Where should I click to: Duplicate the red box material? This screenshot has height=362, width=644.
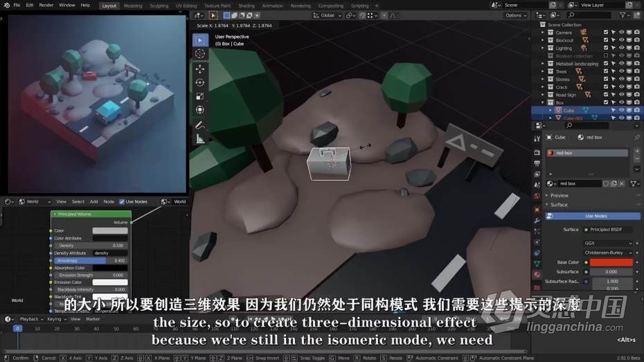tap(614, 183)
